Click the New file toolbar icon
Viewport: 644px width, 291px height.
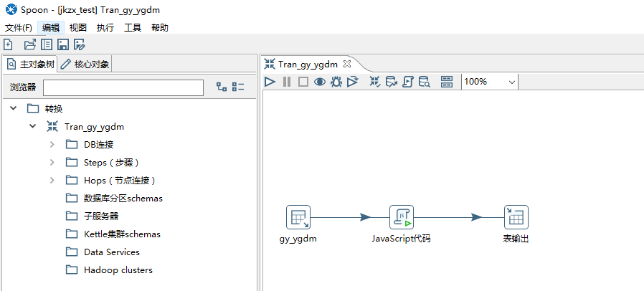pyautogui.click(x=8, y=44)
